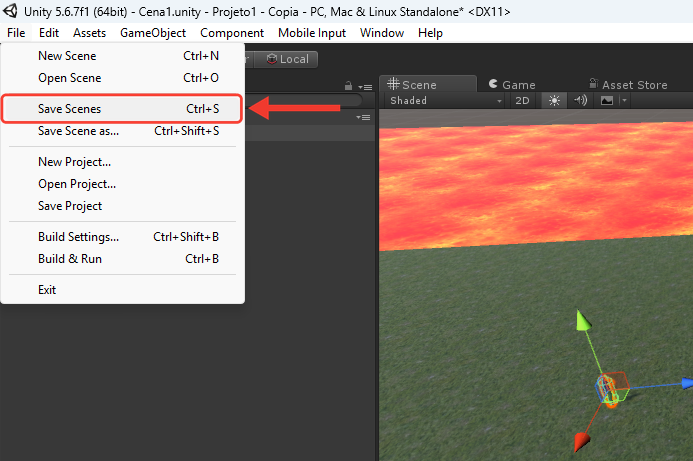This screenshot has height=461, width=693.
Task: Toggle the Local pivot orientation button
Action: point(287,59)
